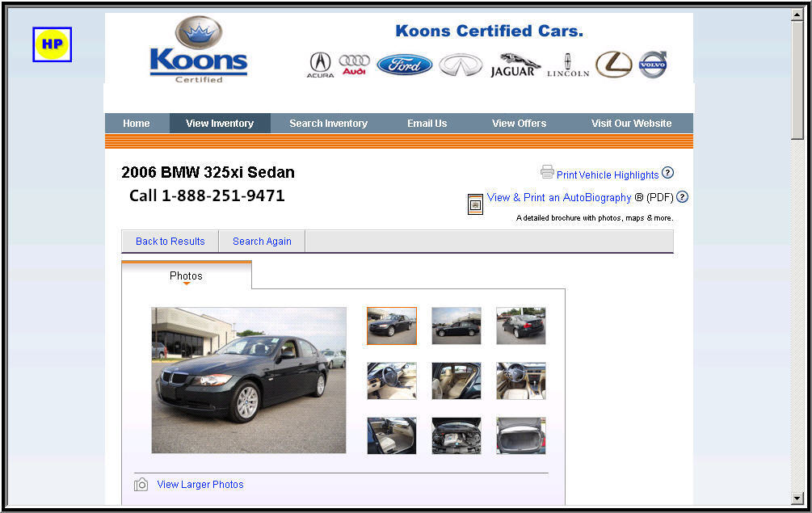This screenshot has width=812, height=513.
Task: Select the rear seats interior thumbnail
Action: (x=456, y=381)
